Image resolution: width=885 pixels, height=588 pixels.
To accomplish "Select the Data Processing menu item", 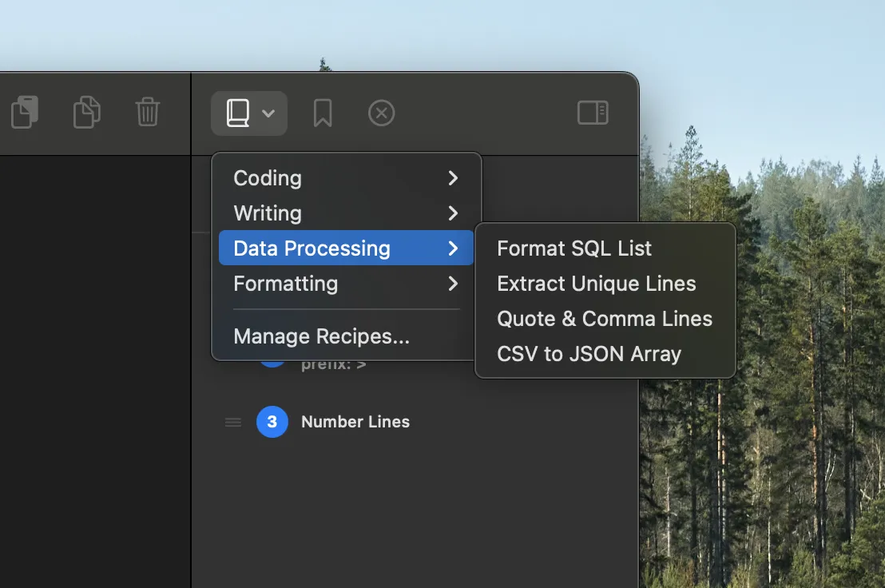I will point(346,248).
